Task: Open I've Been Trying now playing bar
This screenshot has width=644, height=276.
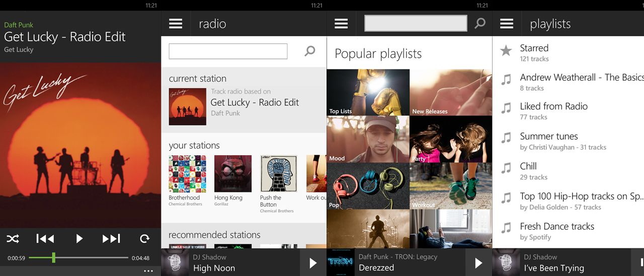Action: pos(568,262)
